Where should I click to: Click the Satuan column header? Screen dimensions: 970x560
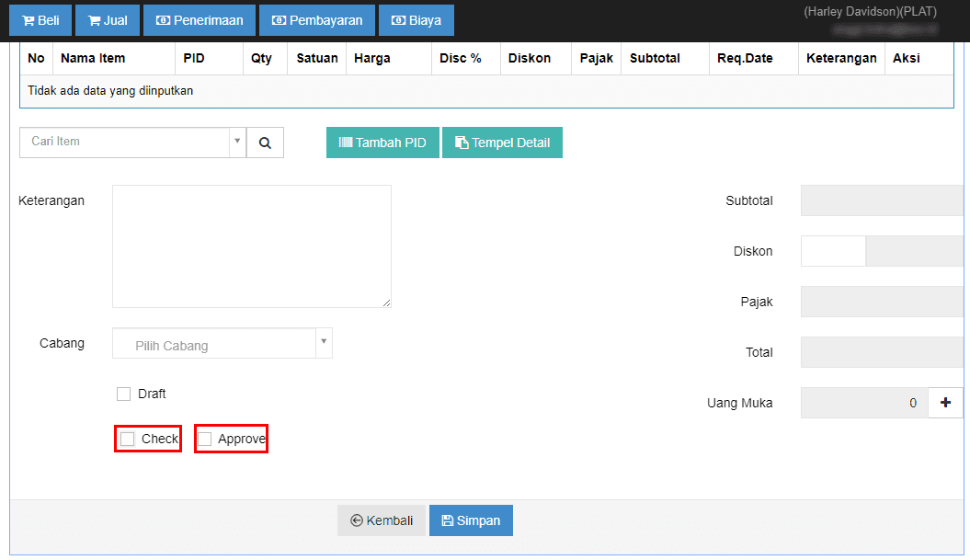coord(316,58)
